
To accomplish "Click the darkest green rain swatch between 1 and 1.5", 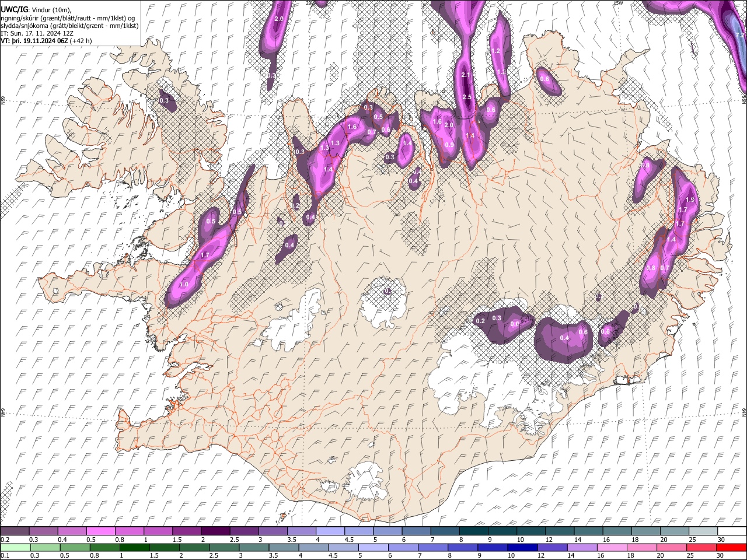I will (134, 547).
